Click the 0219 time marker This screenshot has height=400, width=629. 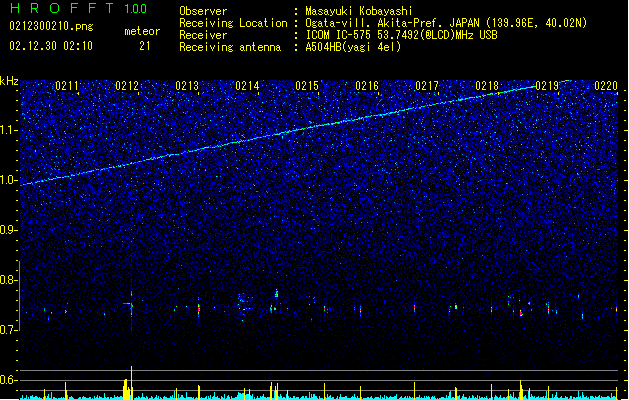pos(547,86)
